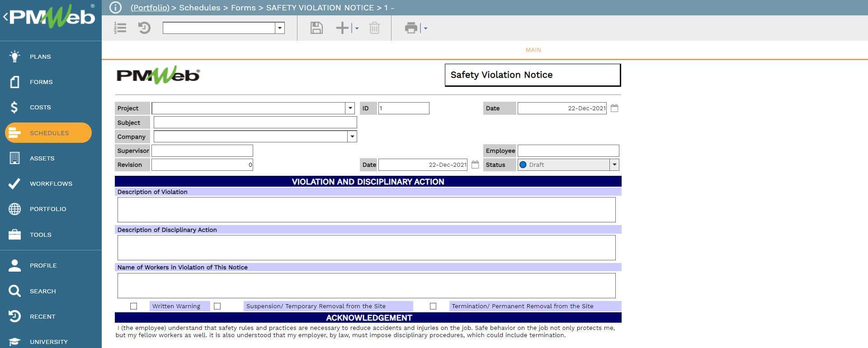This screenshot has width=868, height=348.
Task: Click the Company combo input field
Action: pyautogui.click(x=250, y=136)
